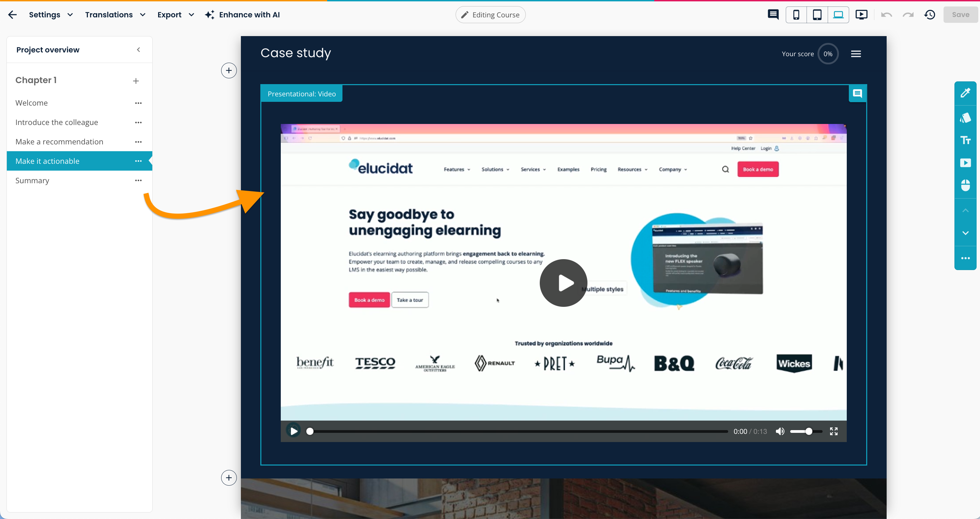Move the part down with chevron
The width and height of the screenshot is (980, 519).
pos(966,233)
